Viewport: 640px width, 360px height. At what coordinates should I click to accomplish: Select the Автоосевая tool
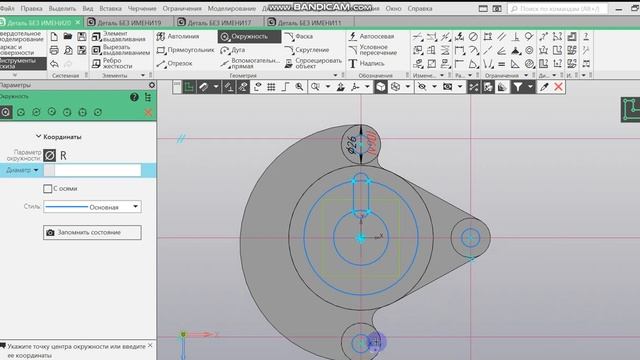pos(371,36)
